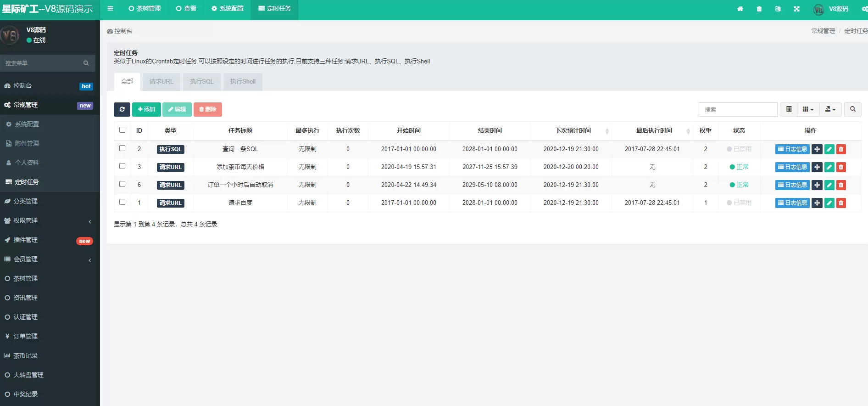Image resolution: width=868 pixels, height=406 pixels.
Task: Click the trash icon in top navigation bar
Action: coord(759,9)
